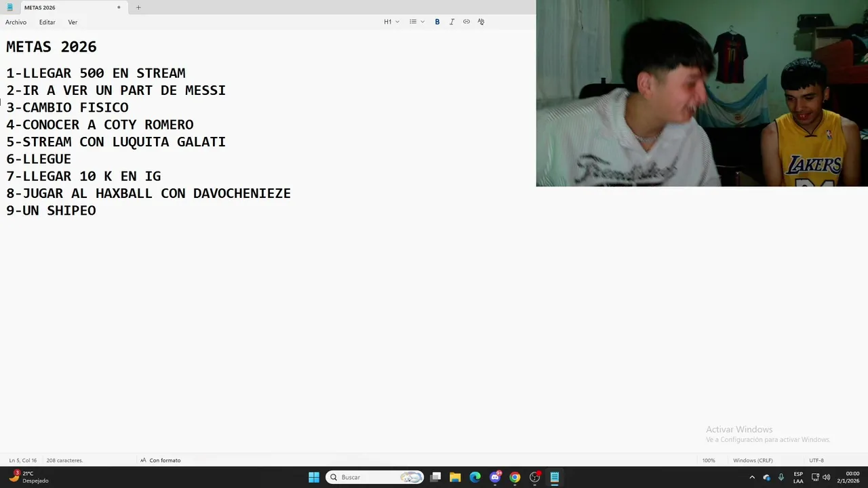This screenshot has width=868, height=488.
Task: Click line 6-LLEGUE
Action: point(39,159)
